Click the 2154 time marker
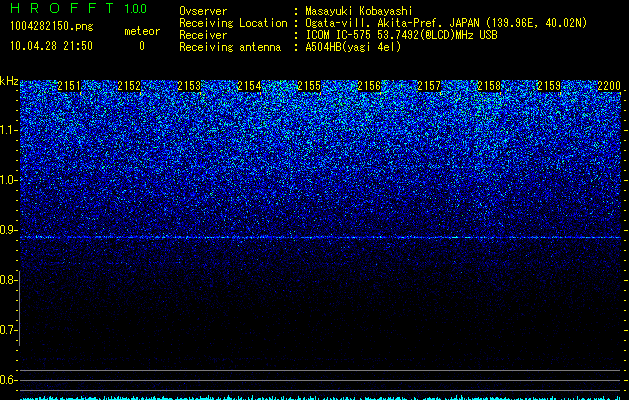Viewport: 629px width, 400px height. click(x=249, y=86)
